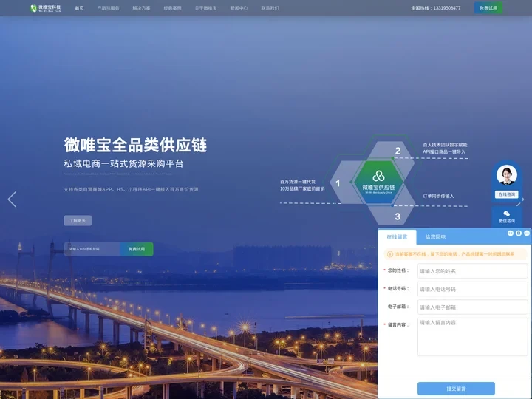Switch to the 在线留言 tab
The image size is (532, 399).
pyautogui.click(x=397, y=237)
